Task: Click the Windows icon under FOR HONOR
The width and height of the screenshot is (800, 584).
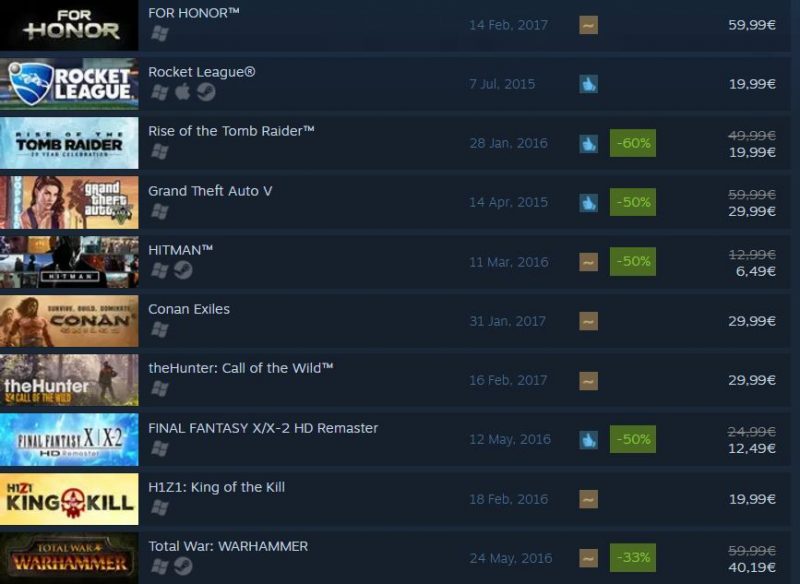Action: 160,34
